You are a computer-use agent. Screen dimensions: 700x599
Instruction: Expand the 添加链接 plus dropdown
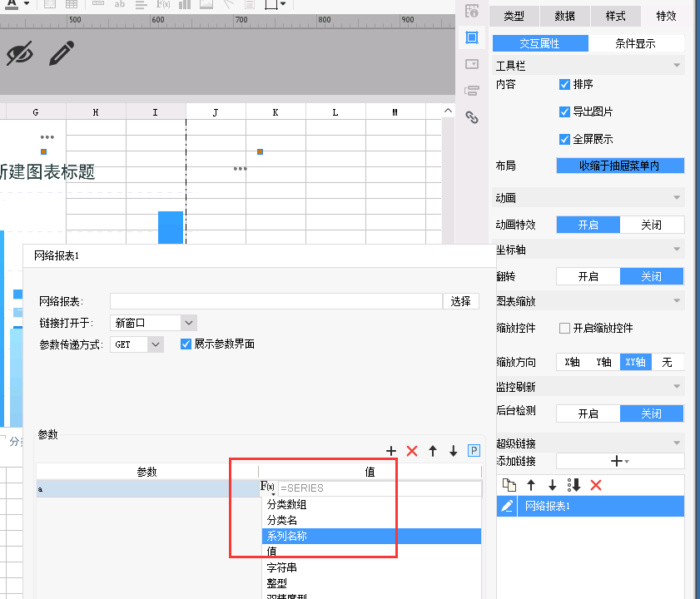pyautogui.click(x=619, y=461)
